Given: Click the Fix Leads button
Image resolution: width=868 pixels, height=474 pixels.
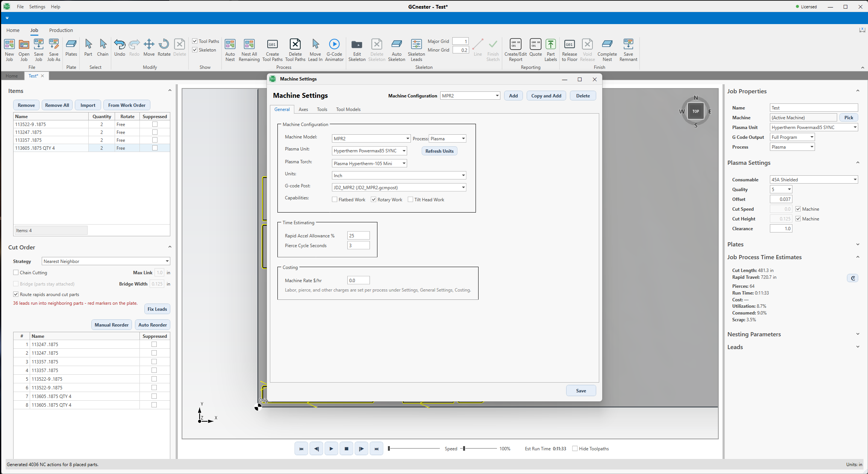Looking at the screenshot, I should (157, 309).
